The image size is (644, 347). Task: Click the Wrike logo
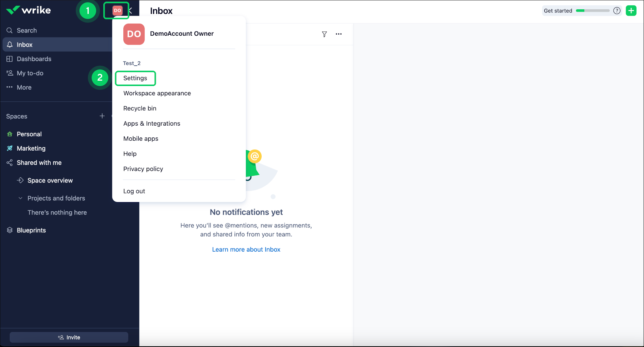pos(29,10)
